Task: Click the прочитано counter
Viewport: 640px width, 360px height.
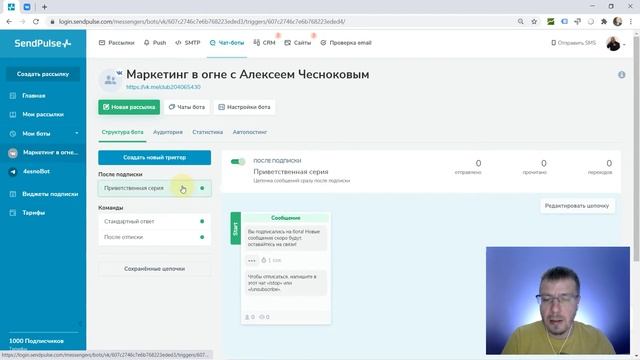Action: point(535,167)
